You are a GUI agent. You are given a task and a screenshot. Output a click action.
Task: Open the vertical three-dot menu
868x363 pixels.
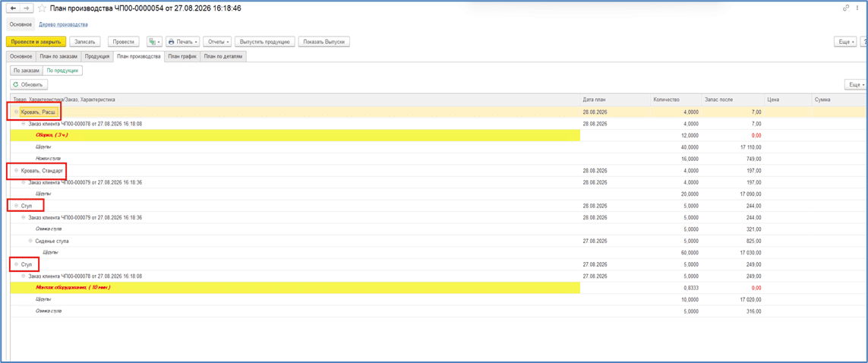coord(859,8)
